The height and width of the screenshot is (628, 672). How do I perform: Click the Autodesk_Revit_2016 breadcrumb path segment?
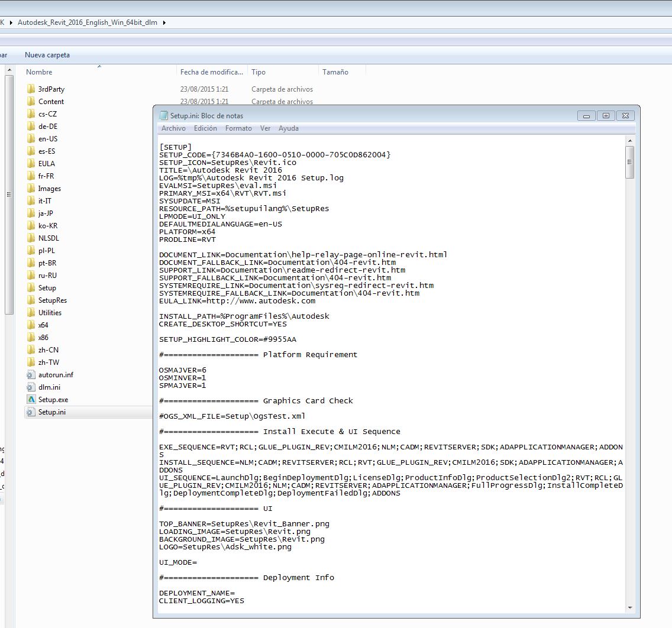click(x=88, y=23)
